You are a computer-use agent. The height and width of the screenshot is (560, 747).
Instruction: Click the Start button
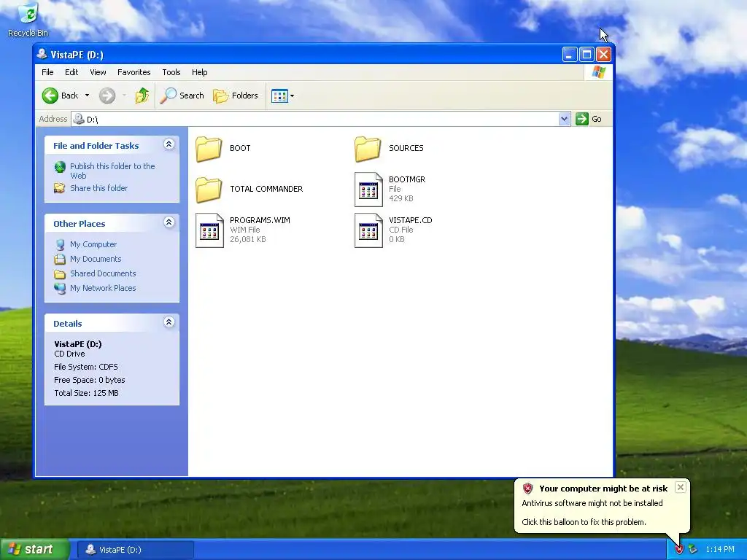(34, 550)
